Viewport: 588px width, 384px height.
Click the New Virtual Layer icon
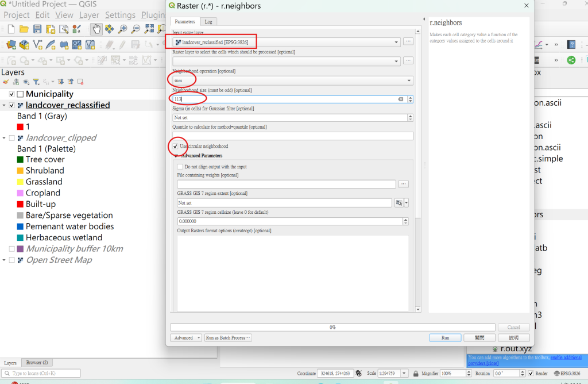tap(90, 45)
